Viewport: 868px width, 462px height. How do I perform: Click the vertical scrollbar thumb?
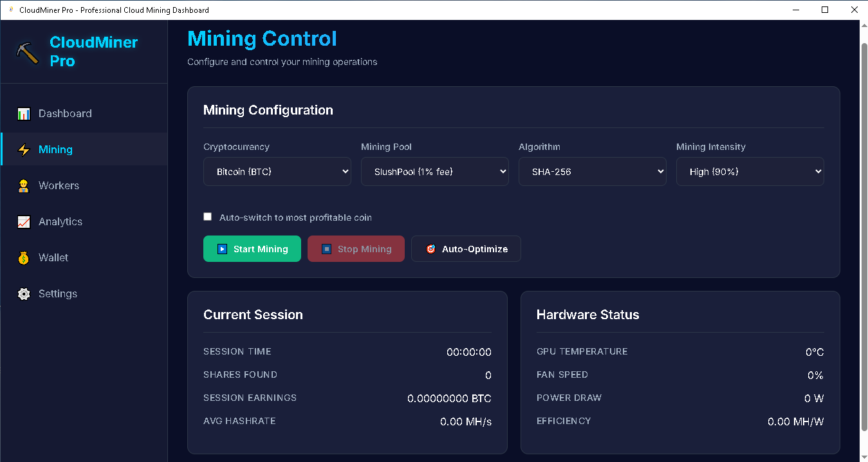(x=863, y=232)
